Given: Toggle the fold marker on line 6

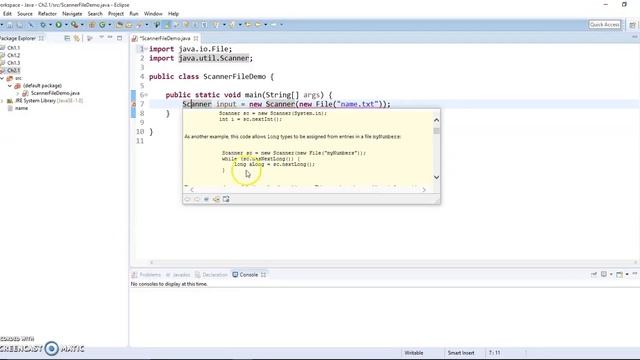Looking at the screenshot, I should (x=147, y=95).
